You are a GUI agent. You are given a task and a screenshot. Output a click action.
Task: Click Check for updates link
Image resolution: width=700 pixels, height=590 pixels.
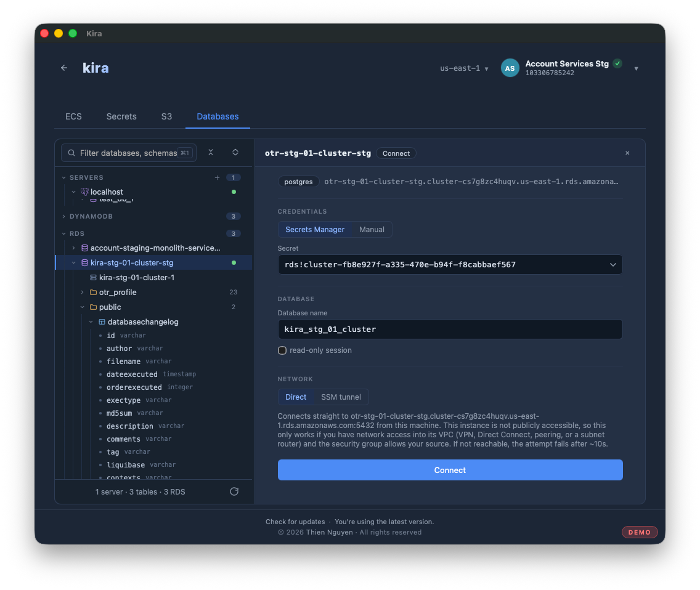(295, 522)
